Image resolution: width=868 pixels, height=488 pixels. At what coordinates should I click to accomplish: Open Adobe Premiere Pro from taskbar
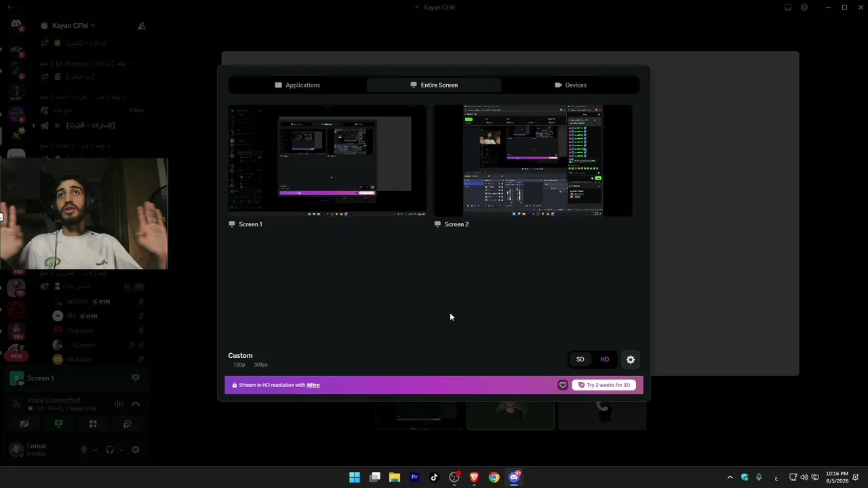414,477
